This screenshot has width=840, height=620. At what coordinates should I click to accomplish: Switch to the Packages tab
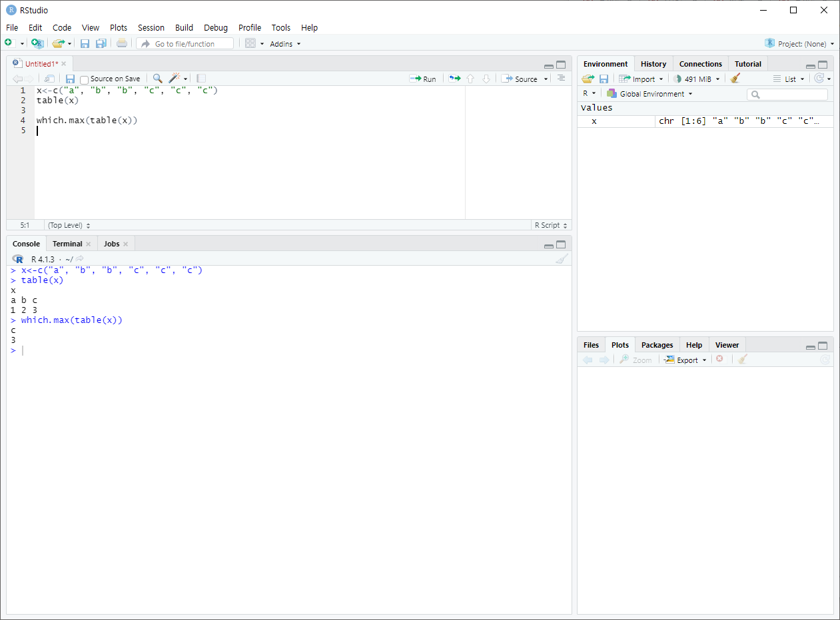tap(657, 345)
